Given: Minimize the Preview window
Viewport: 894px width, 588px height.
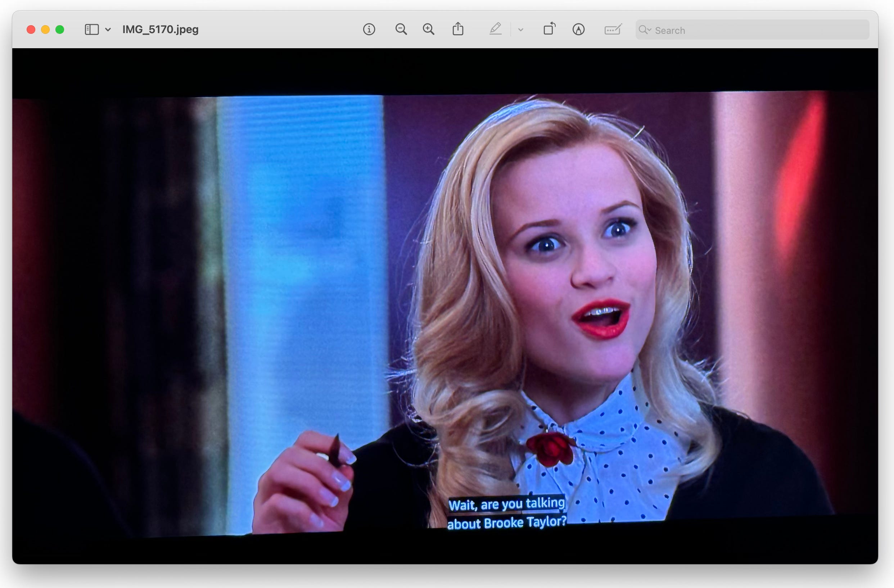Looking at the screenshot, I should (x=45, y=30).
